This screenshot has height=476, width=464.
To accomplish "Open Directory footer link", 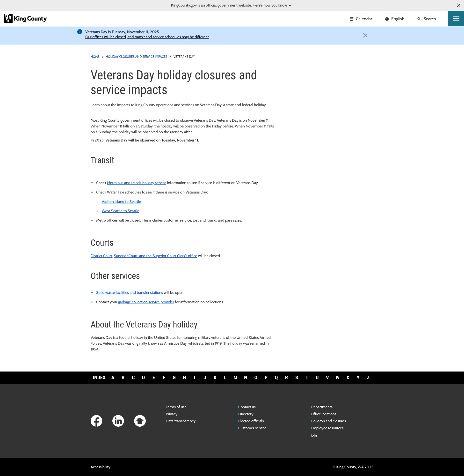I will coord(246,414).
